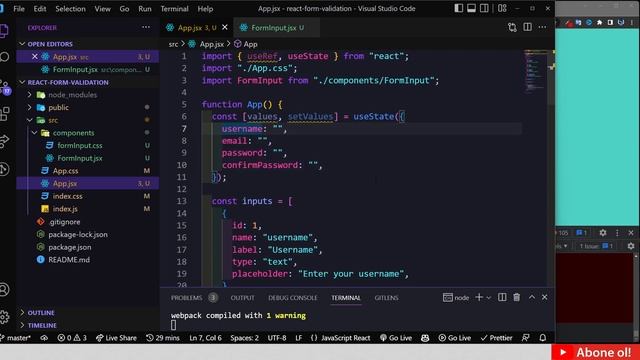Click App in the breadcrumb
The width and height of the screenshot is (640, 360).
tap(250, 44)
